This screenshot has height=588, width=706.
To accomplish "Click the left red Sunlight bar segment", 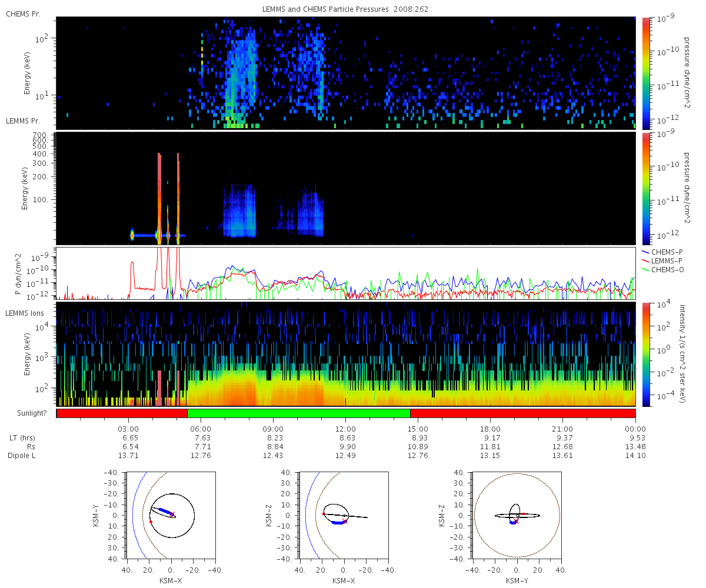I will coord(122,413).
